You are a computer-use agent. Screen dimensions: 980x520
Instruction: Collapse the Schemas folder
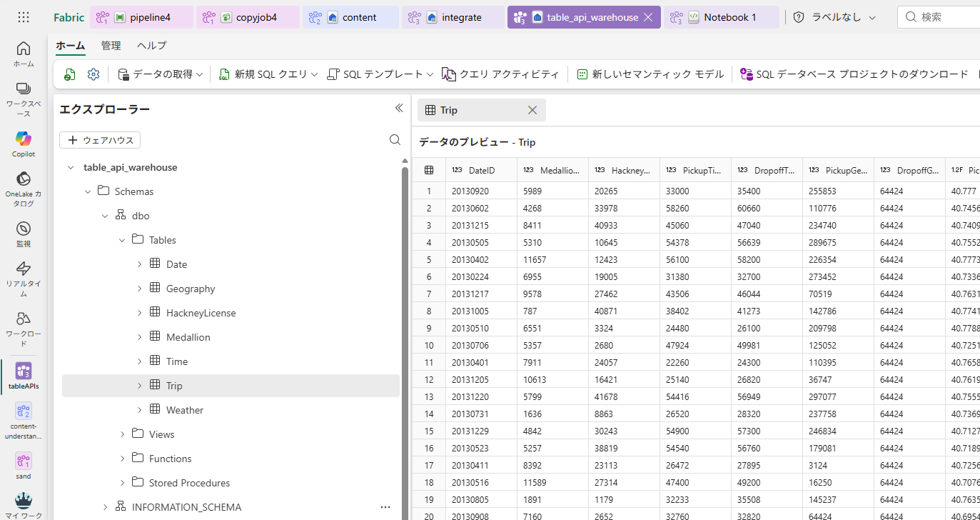tap(87, 191)
